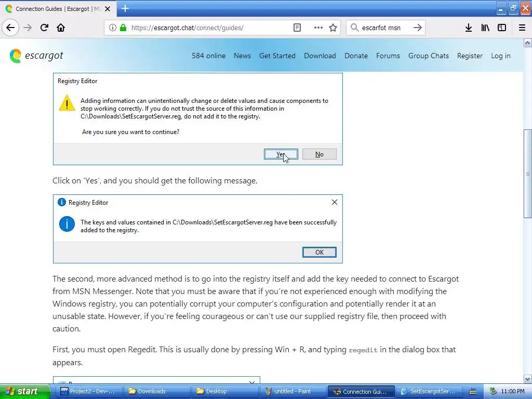
Task: Reload the page with the refresh icon
Action: [45, 28]
